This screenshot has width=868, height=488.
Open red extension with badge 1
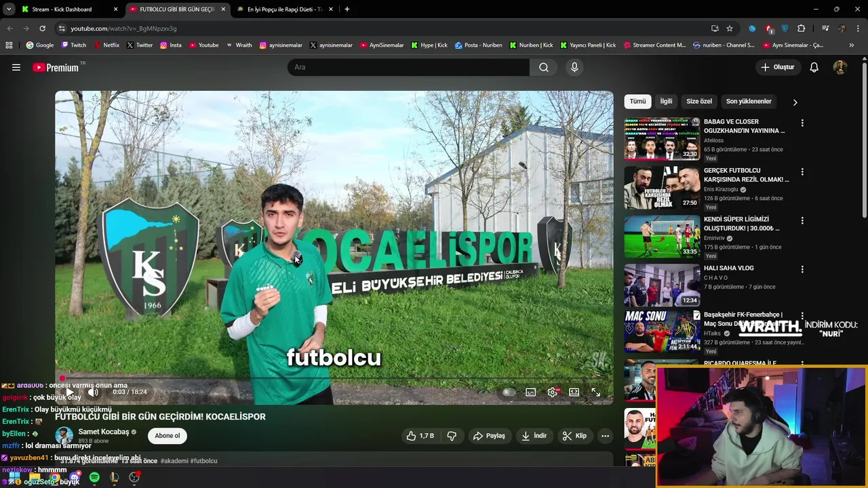(x=769, y=28)
